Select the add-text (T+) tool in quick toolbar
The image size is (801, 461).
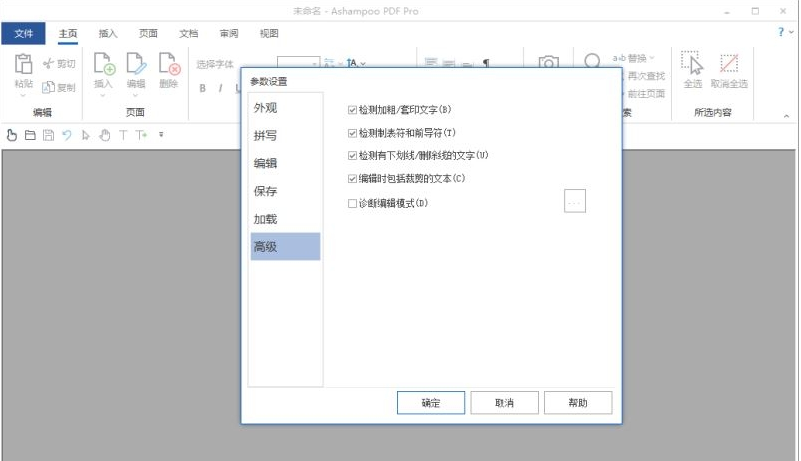[142, 135]
